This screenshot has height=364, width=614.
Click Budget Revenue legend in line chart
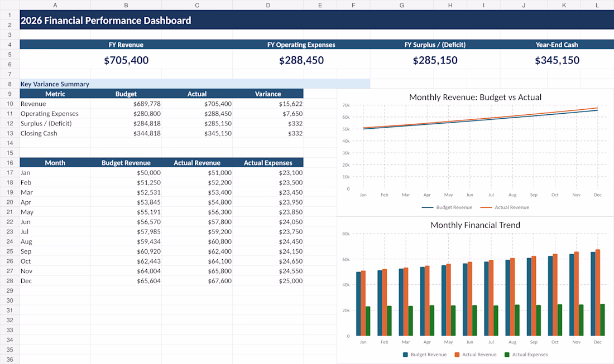(x=447, y=207)
